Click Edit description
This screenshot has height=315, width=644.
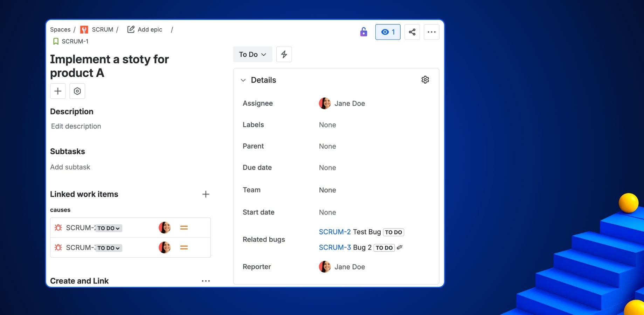76,126
